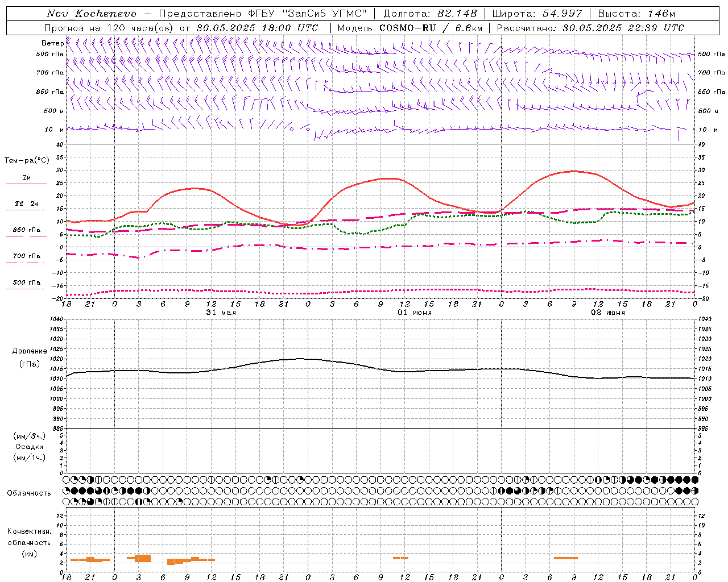
Task: Click the (гПа) pressure unit label
Action: tap(30, 364)
